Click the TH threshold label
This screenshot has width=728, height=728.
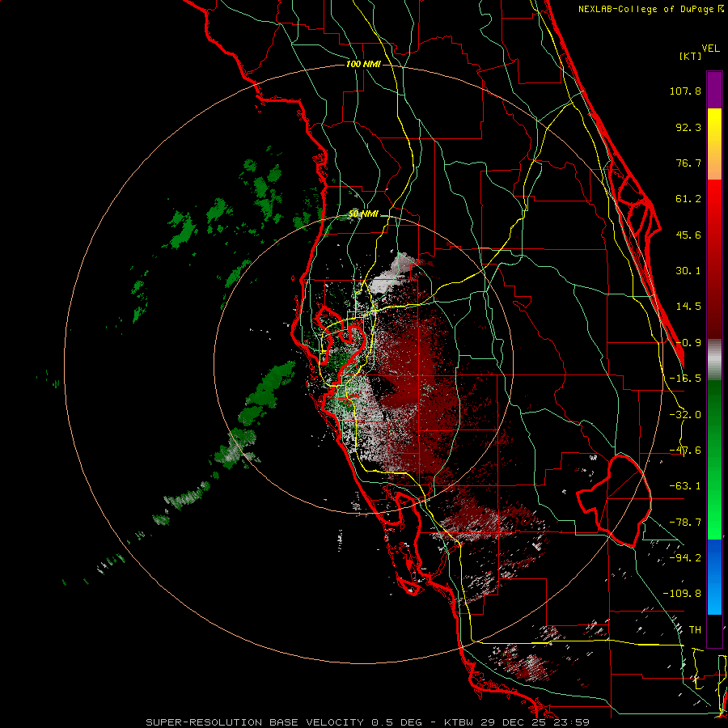click(x=695, y=630)
